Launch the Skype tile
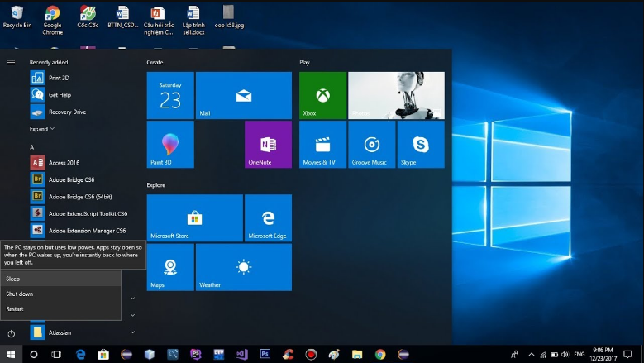This screenshot has width=644, height=363. point(421,145)
